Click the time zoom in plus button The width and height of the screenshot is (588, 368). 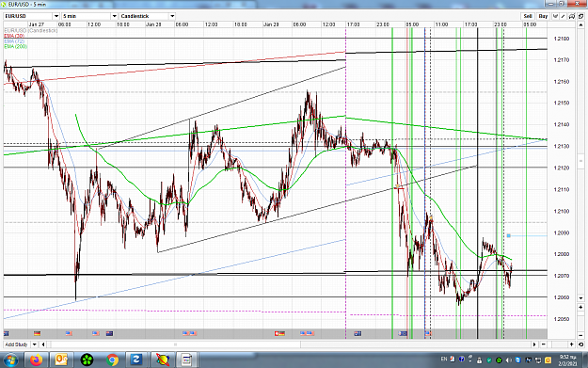point(571,344)
